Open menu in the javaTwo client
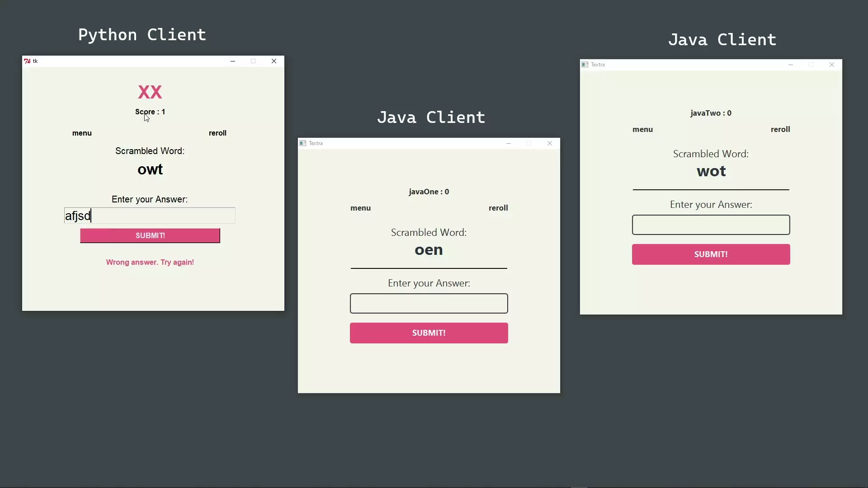This screenshot has height=488, width=868. coord(642,129)
